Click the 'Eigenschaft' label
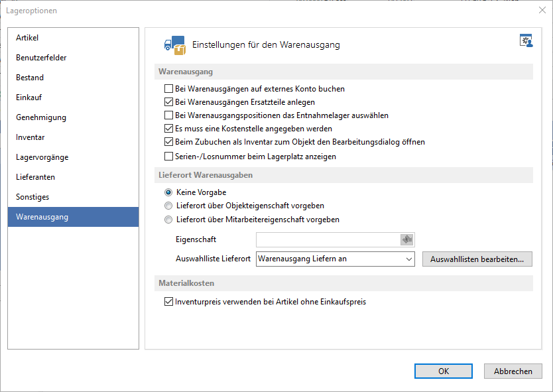 pyautogui.click(x=196, y=239)
